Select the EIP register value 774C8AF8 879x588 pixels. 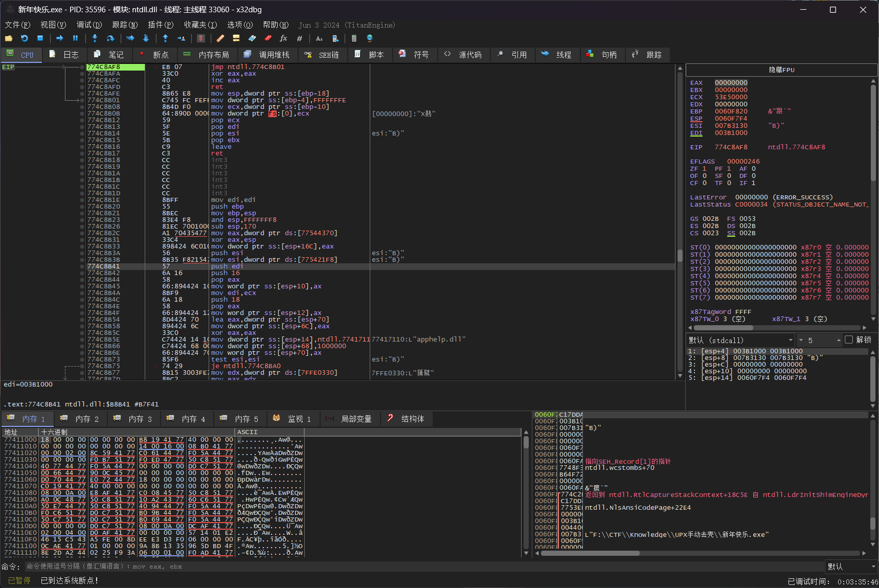[731, 147]
